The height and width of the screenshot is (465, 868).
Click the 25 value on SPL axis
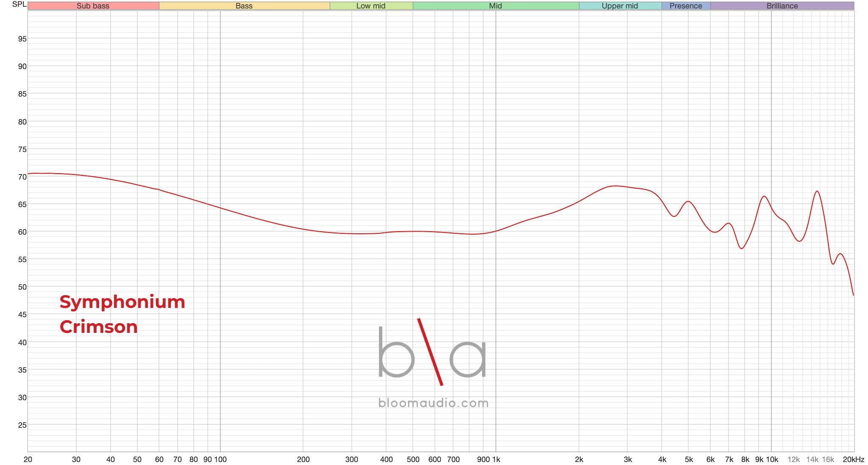22,425
